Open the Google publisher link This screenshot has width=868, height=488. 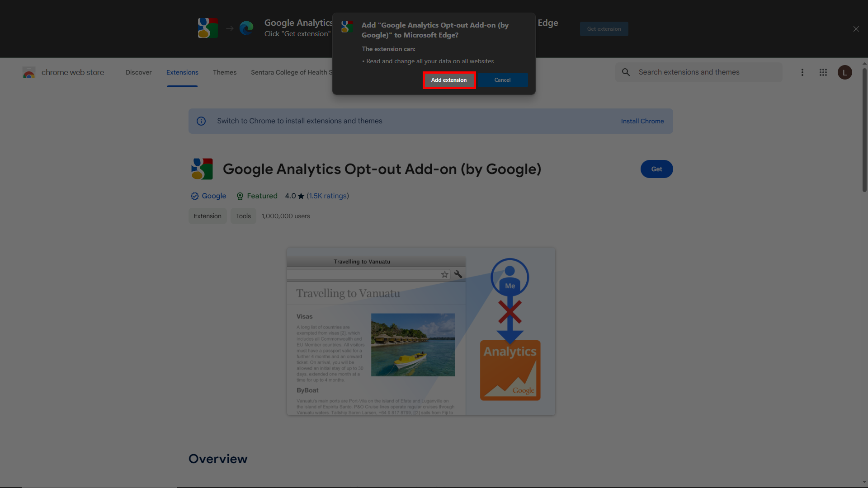[x=214, y=196]
